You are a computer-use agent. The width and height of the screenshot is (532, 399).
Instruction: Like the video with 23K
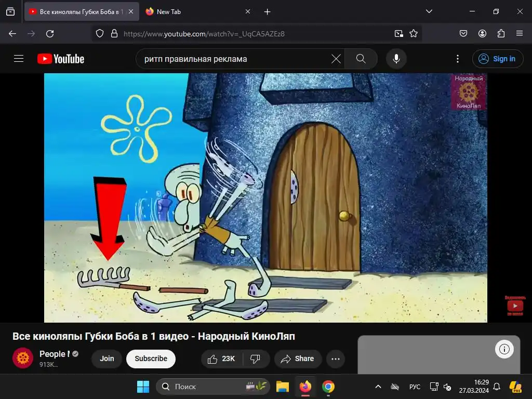click(222, 358)
